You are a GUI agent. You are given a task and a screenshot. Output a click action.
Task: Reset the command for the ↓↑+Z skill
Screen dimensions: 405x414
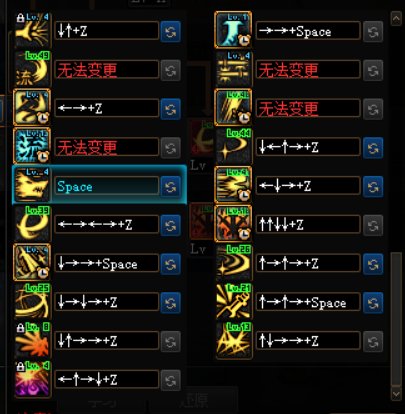coord(170,32)
